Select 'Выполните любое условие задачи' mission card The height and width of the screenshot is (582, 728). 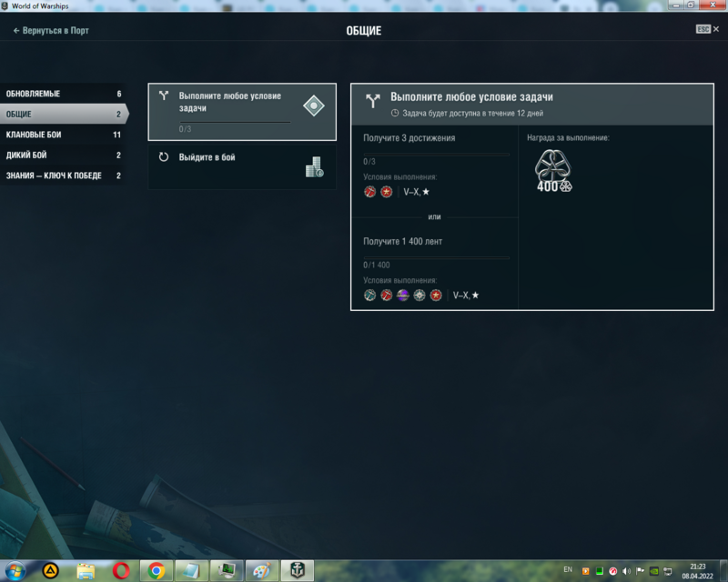click(241, 112)
